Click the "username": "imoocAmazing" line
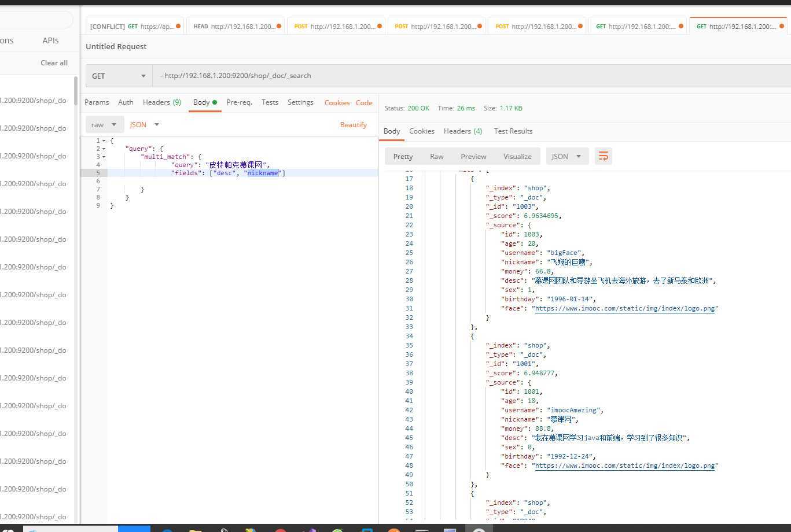The image size is (791, 532). pyautogui.click(x=553, y=410)
